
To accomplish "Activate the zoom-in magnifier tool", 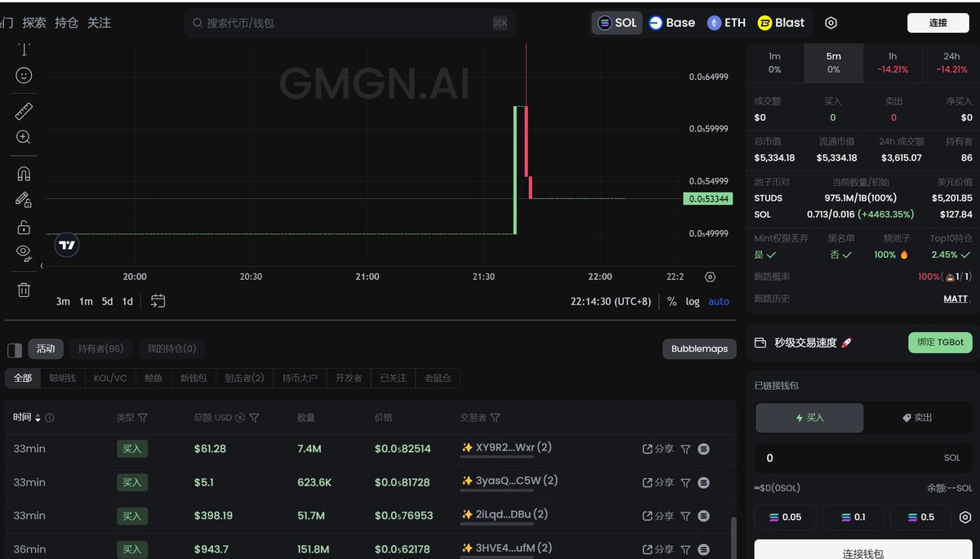I will click(24, 137).
